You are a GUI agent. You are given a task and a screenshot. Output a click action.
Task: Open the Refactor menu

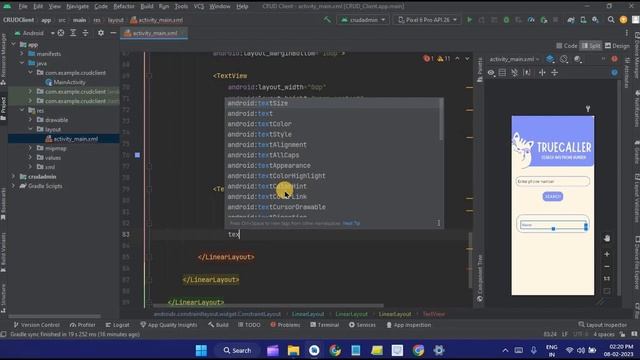coord(124,6)
